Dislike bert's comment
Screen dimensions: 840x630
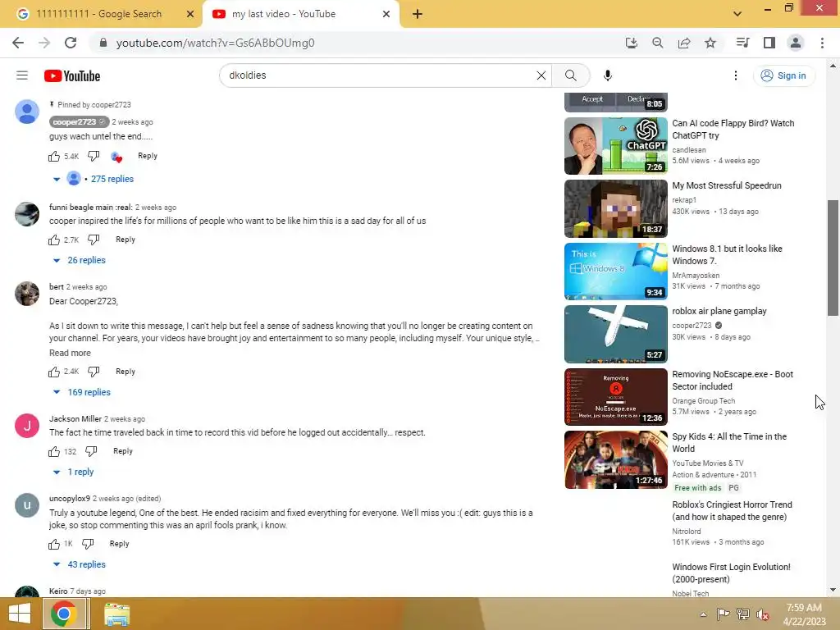coord(94,372)
